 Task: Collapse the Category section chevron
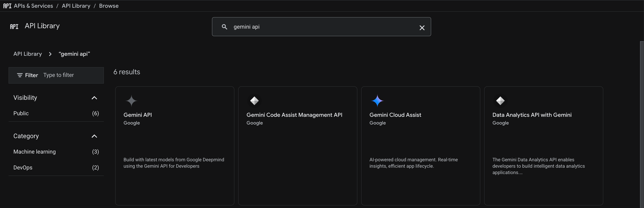(x=94, y=136)
